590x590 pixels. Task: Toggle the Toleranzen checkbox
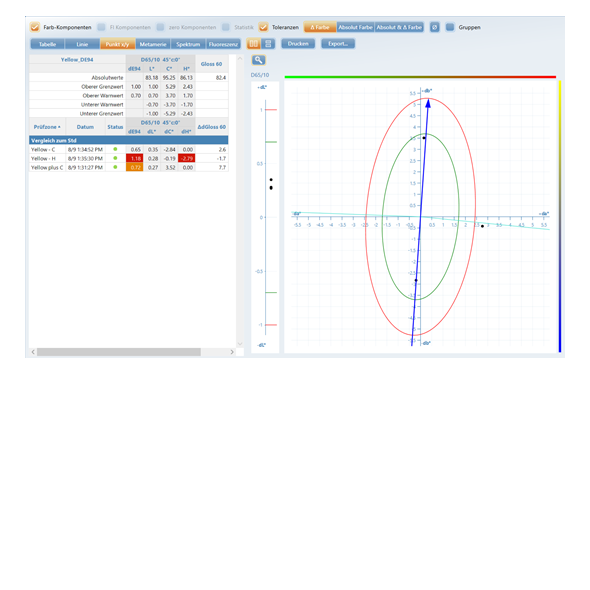(263, 27)
